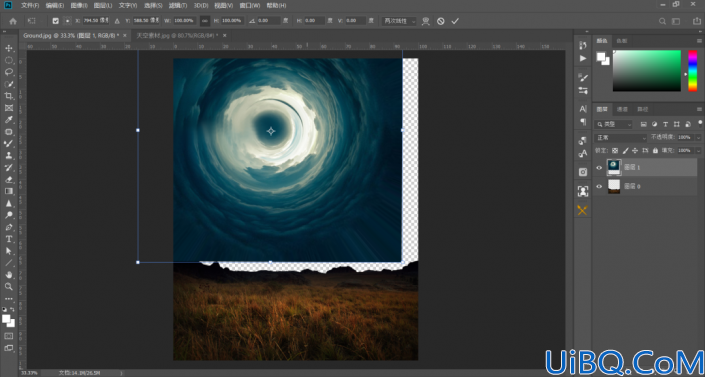Toggle link between width and height
Image resolution: width=705 pixels, height=377 pixels.
point(205,21)
